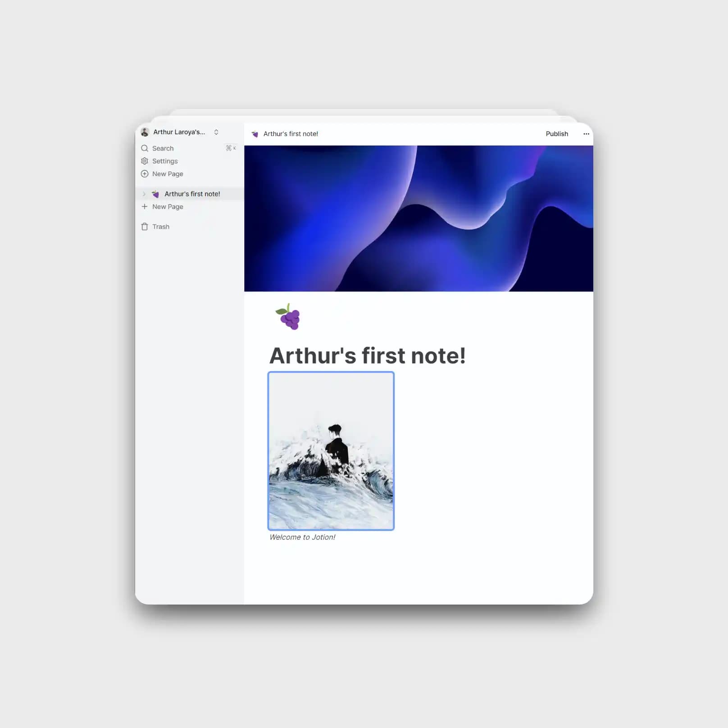Click the large grapes emoji page icon

pyautogui.click(x=288, y=317)
